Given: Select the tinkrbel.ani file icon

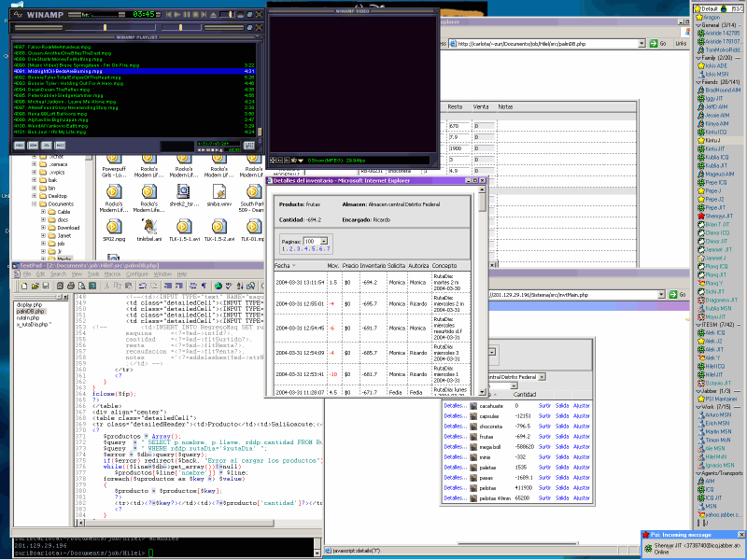Looking at the screenshot, I should tap(148, 226).
